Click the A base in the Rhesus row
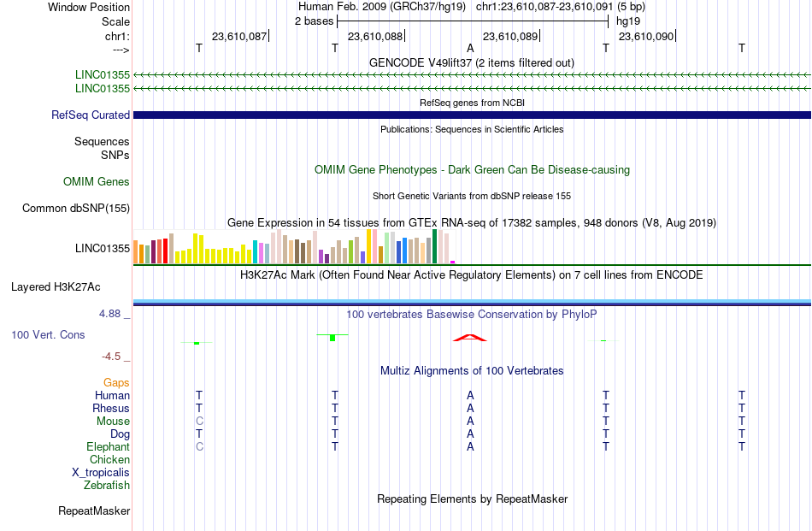This screenshot has width=812, height=531. [470, 408]
